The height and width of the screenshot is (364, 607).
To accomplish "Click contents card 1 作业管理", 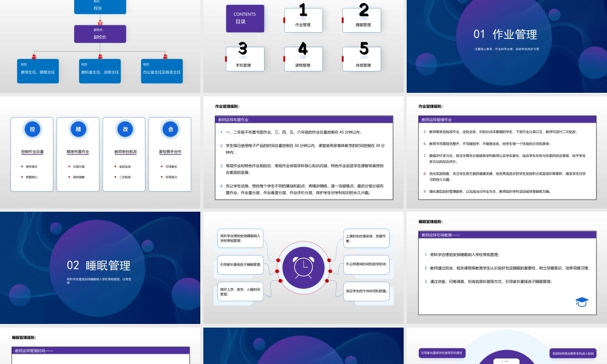I will click(x=303, y=20).
